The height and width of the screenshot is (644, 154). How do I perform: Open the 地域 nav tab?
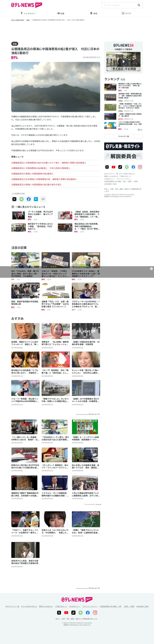point(94,13)
